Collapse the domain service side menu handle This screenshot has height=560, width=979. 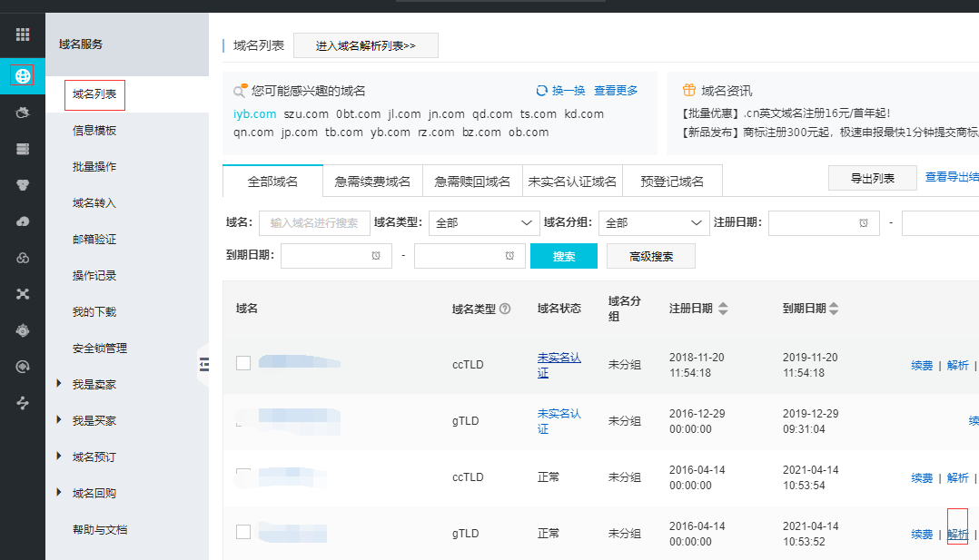click(203, 365)
